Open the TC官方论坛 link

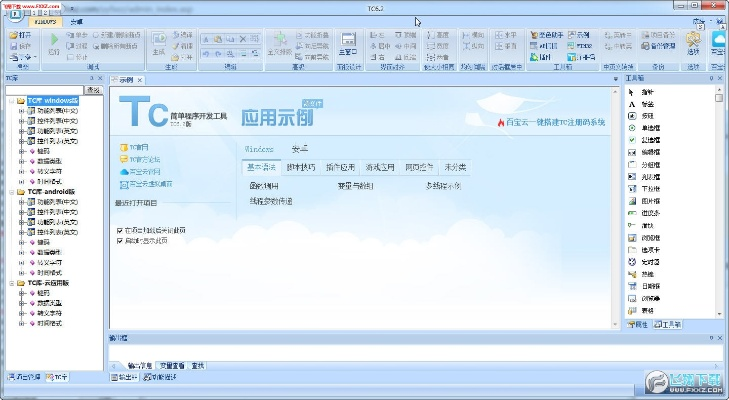pos(143,159)
